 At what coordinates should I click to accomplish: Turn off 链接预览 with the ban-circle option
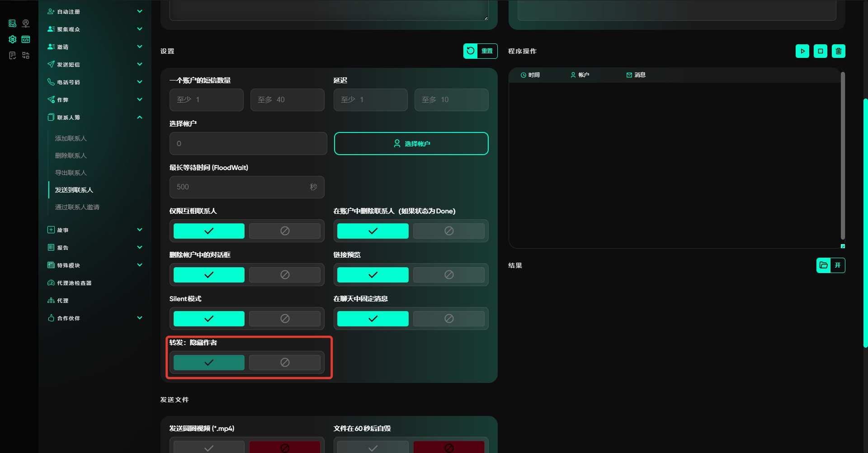tap(448, 275)
